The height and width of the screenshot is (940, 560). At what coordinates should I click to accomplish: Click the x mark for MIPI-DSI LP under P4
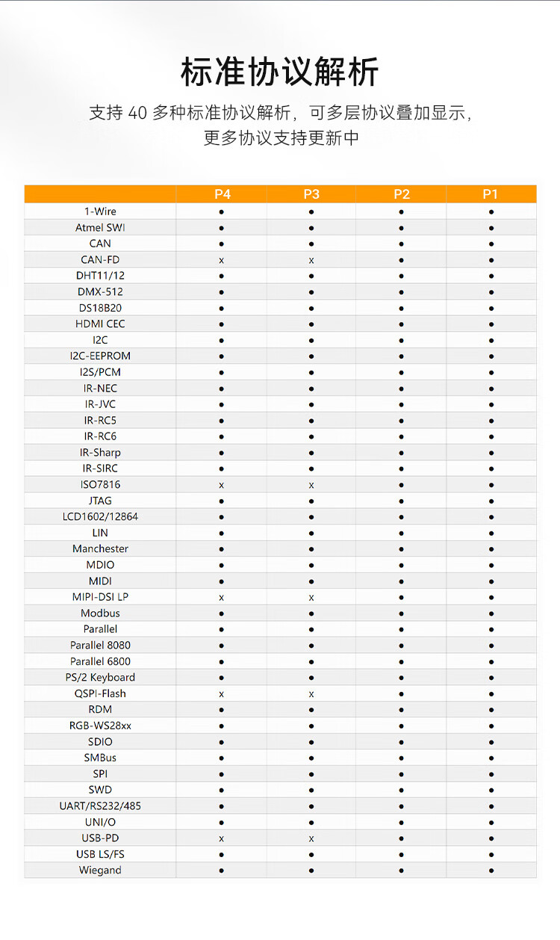(x=222, y=597)
